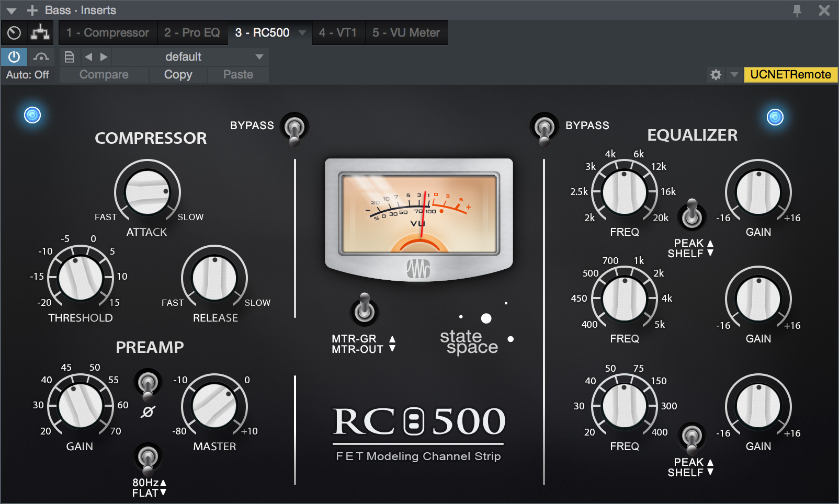
Task: Click the UCNETRemote button
Action: 790,75
